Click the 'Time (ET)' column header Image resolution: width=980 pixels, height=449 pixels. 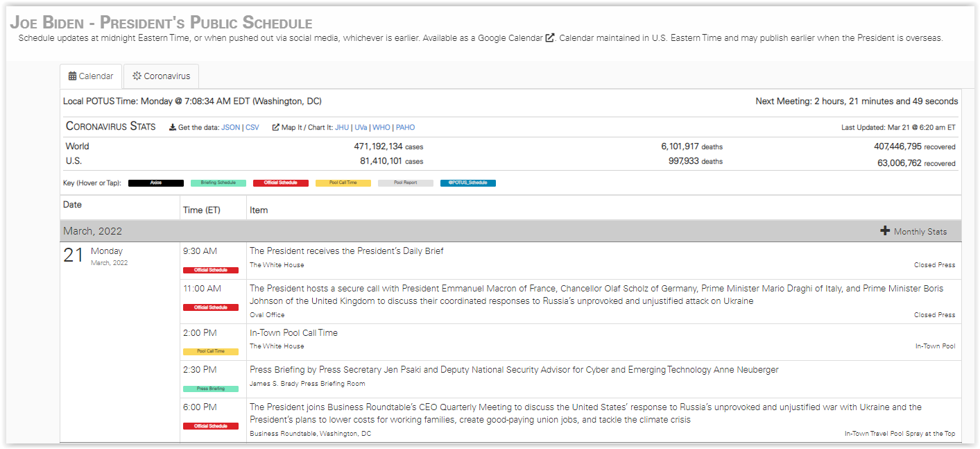202,210
